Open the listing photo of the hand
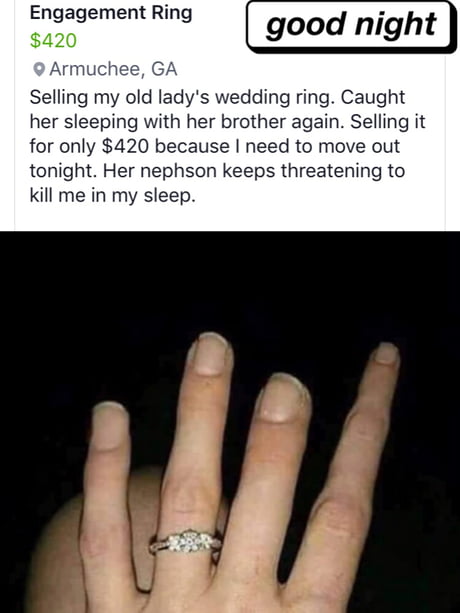 click(230, 422)
